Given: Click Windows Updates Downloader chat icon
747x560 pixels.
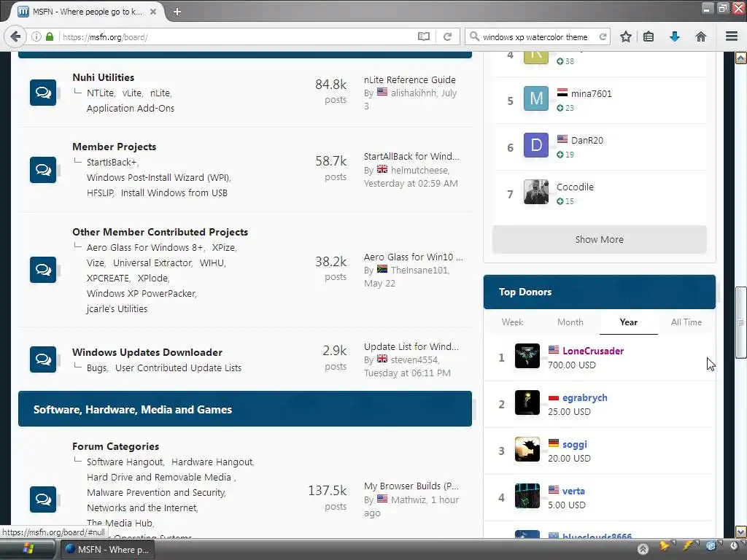Looking at the screenshot, I should pyautogui.click(x=43, y=359).
